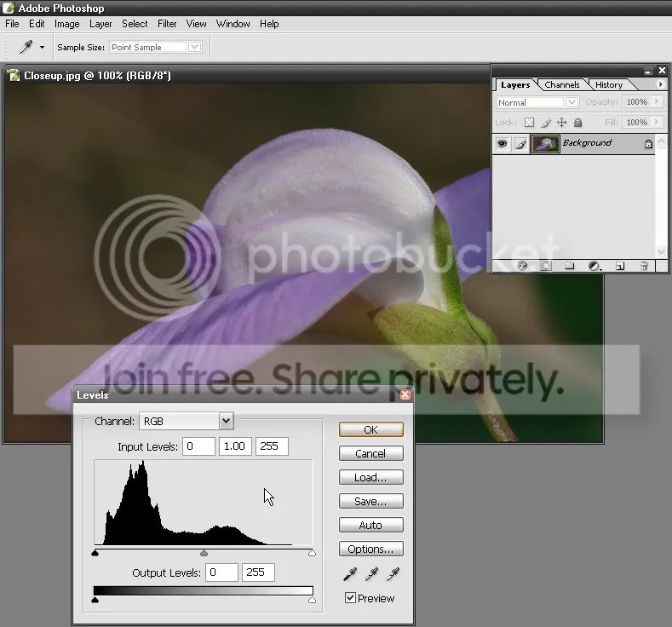This screenshot has width=672, height=627.
Task: Click the delete layer trash icon
Action: (644, 266)
